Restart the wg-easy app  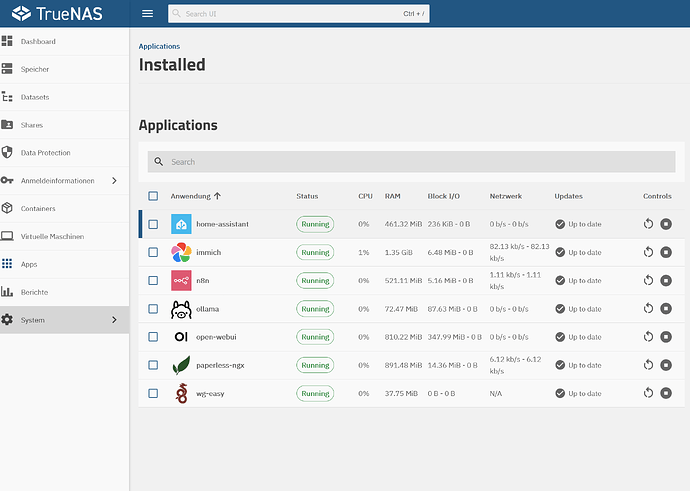point(648,393)
